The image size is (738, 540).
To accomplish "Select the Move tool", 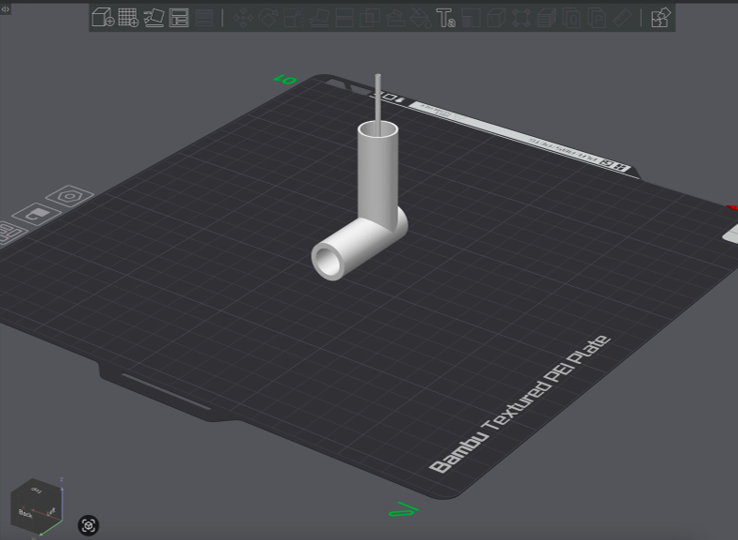I will coord(243,17).
